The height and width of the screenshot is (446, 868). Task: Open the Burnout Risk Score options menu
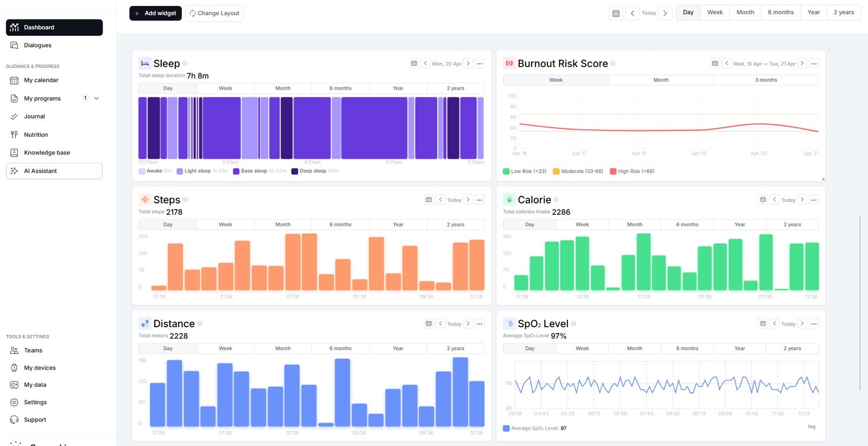click(x=814, y=63)
